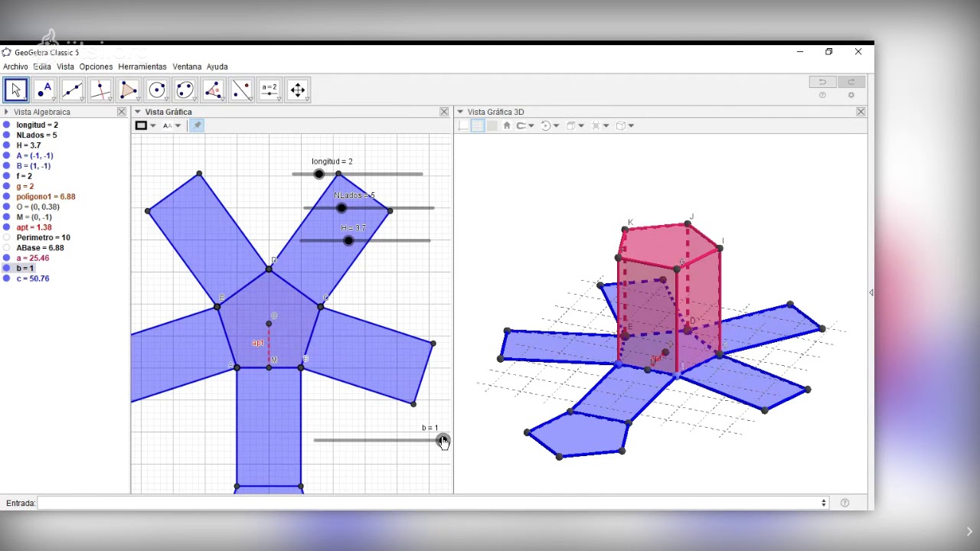Close the Vista Gráfica panel

[444, 112]
